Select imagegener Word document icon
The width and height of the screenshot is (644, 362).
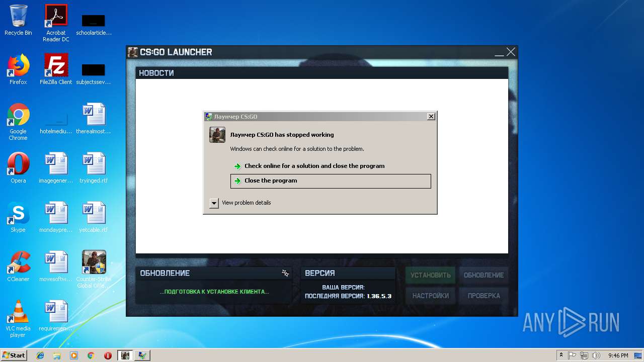(56, 168)
